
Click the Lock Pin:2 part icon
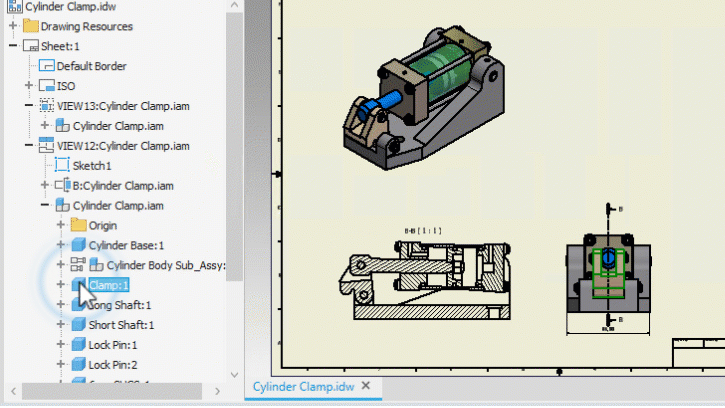click(79, 364)
